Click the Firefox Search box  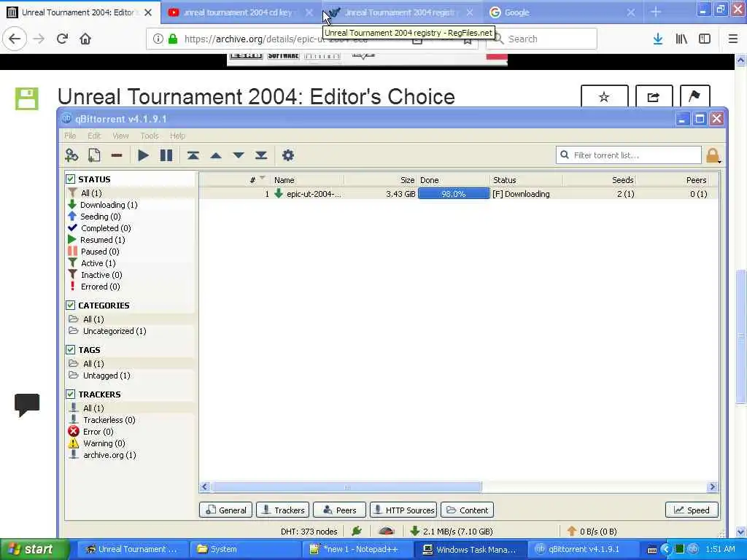point(542,39)
